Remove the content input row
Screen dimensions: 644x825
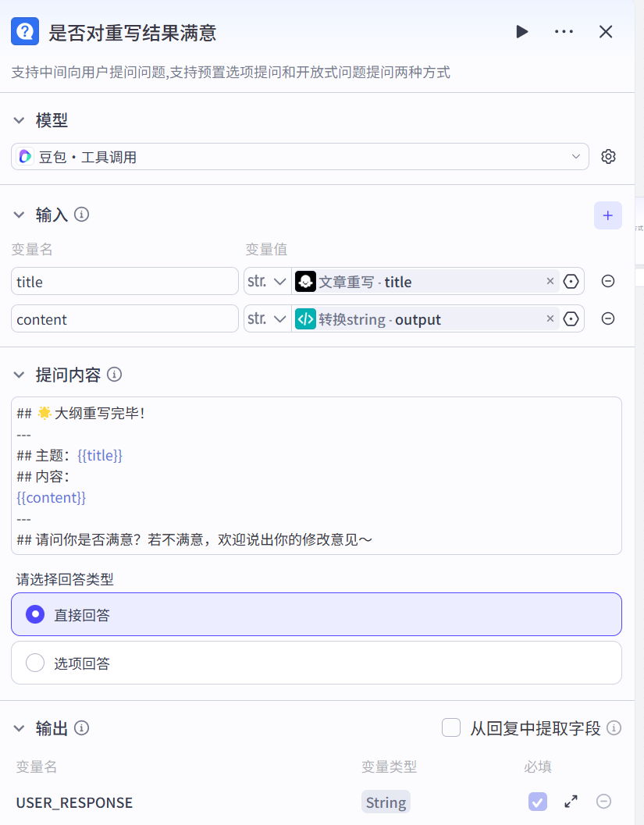(x=607, y=318)
